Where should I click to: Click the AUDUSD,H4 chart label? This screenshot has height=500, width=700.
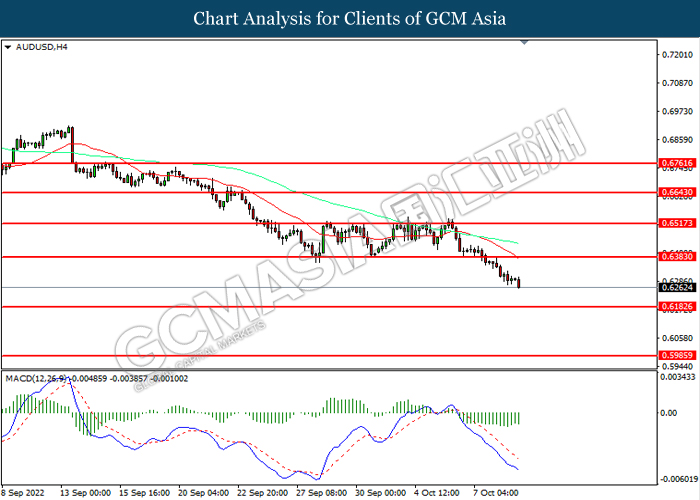point(42,47)
